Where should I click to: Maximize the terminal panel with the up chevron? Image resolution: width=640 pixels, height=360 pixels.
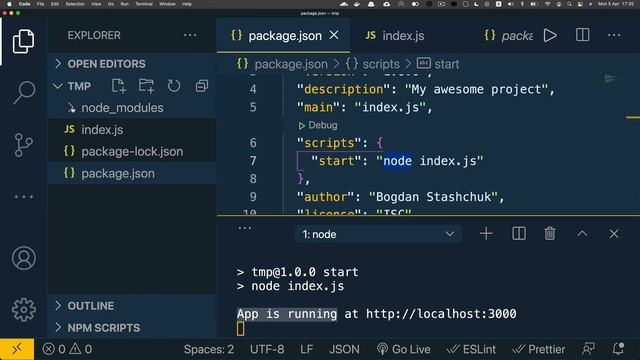click(582, 234)
